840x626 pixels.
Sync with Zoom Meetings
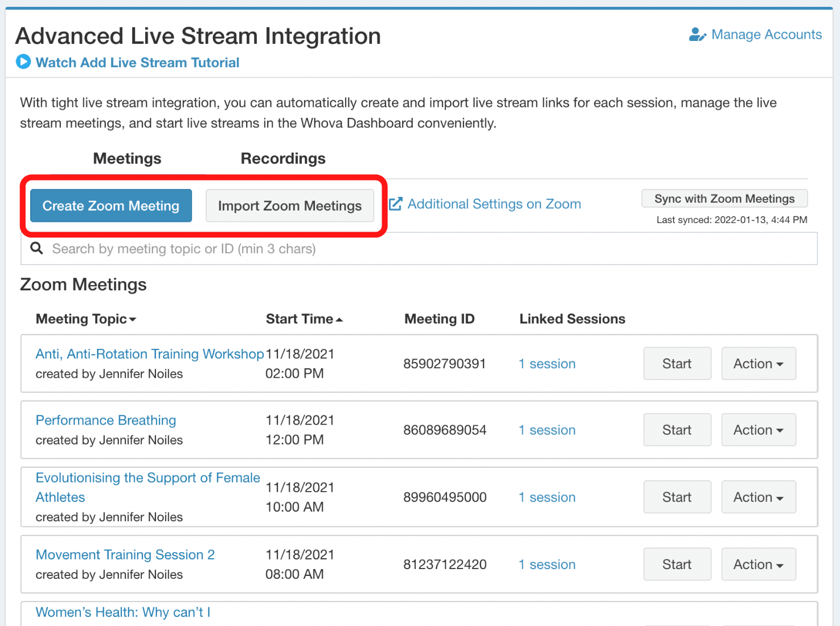coord(724,199)
